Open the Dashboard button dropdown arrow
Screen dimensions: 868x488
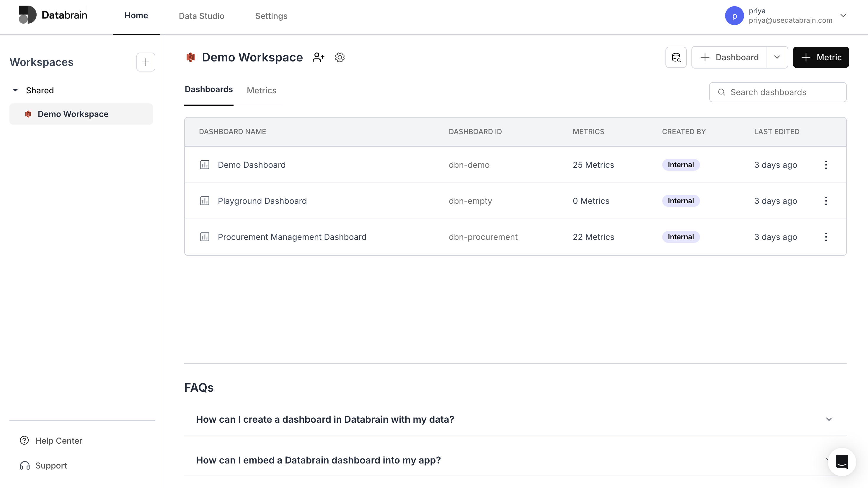pyautogui.click(x=777, y=57)
